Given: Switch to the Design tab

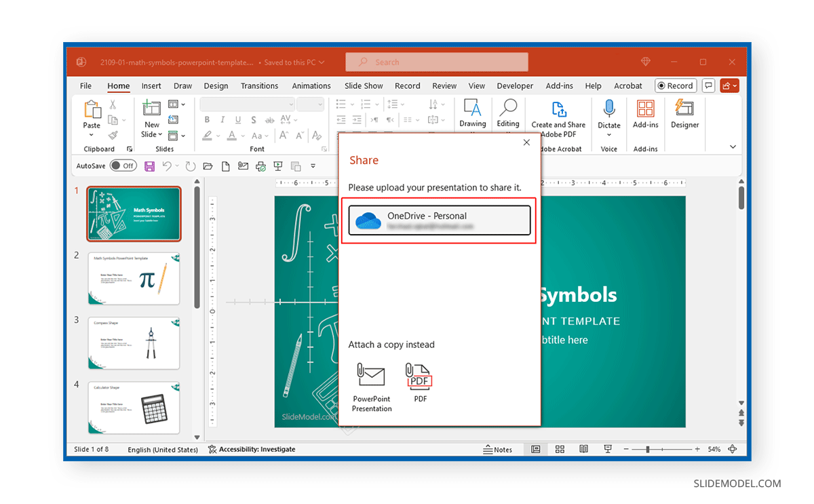Looking at the screenshot, I should tap(216, 85).
